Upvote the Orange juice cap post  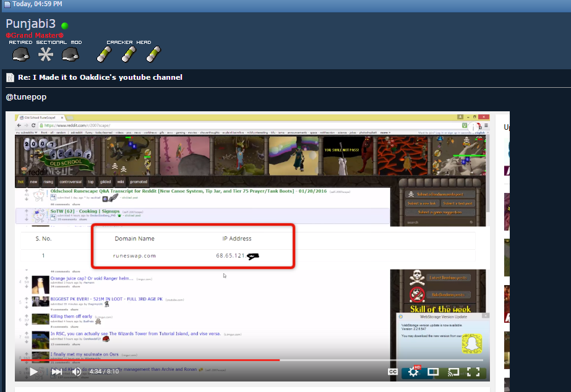(27, 278)
